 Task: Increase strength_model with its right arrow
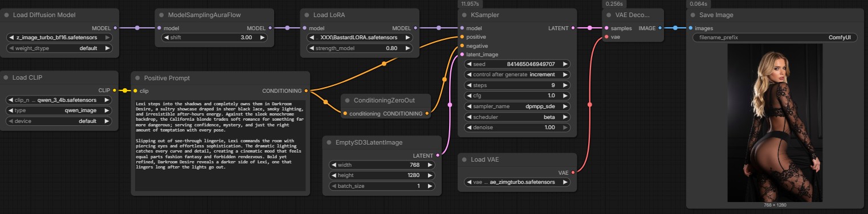coord(409,48)
